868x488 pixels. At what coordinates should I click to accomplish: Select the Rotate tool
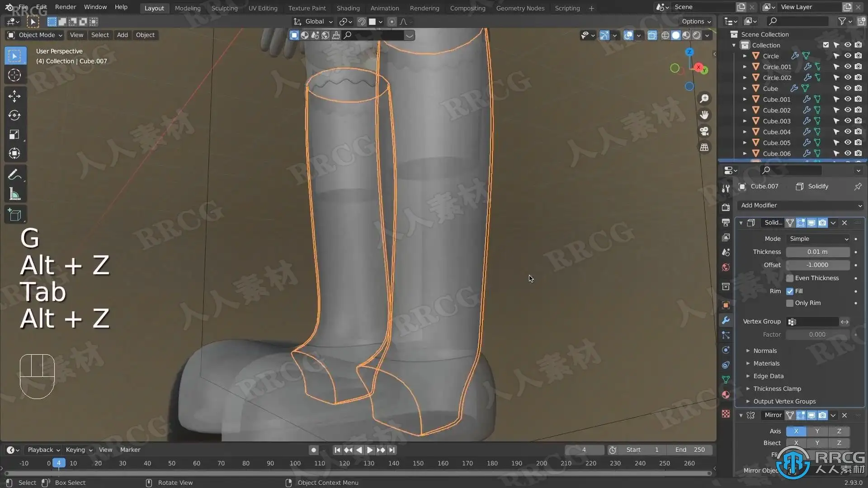click(14, 115)
